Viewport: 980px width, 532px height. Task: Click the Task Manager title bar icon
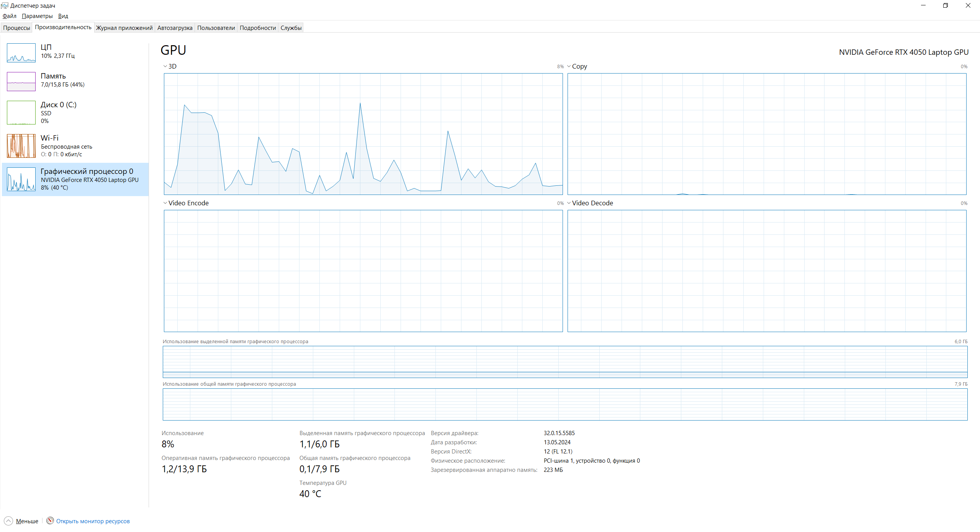coord(5,5)
